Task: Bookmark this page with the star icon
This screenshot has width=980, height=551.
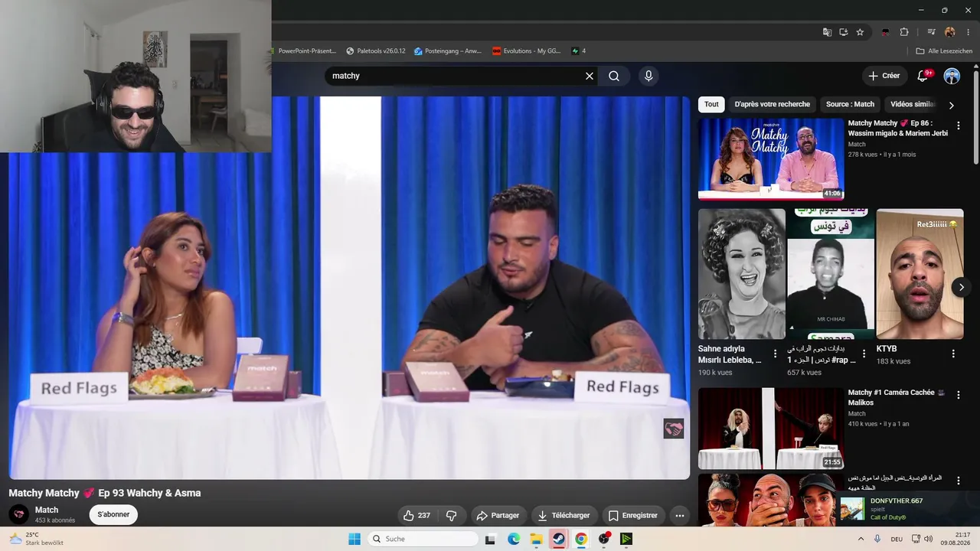Action: 860,32
